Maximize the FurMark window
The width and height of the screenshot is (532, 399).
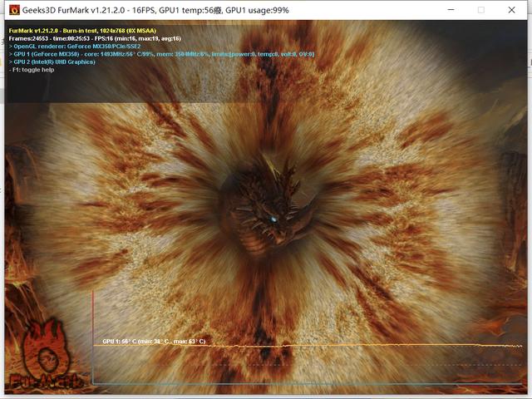(480, 10)
